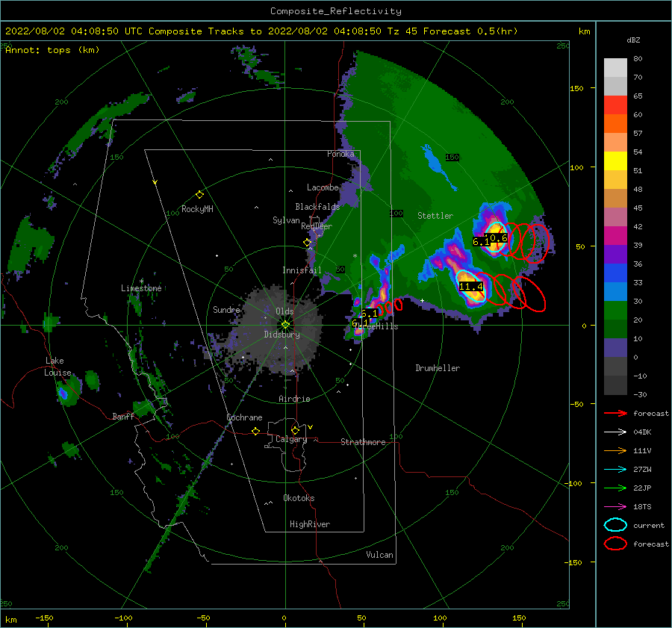Click the Sundre town label
The image size is (672, 628).
pyautogui.click(x=226, y=309)
